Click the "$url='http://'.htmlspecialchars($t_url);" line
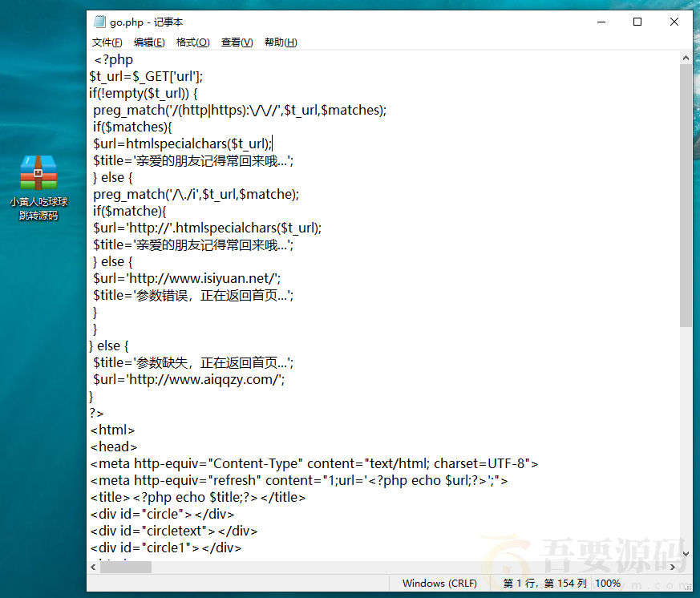The image size is (700, 598). pyautogui.click(x=207, y=228)
